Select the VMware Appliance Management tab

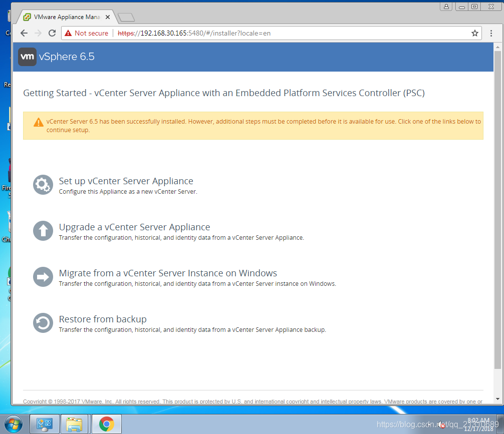67,17
